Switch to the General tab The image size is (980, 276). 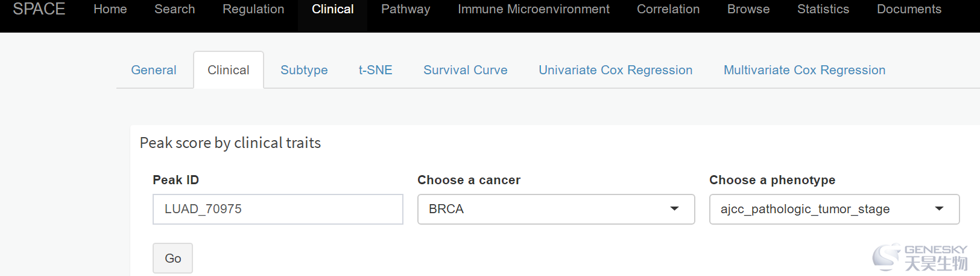click(154, 70)
